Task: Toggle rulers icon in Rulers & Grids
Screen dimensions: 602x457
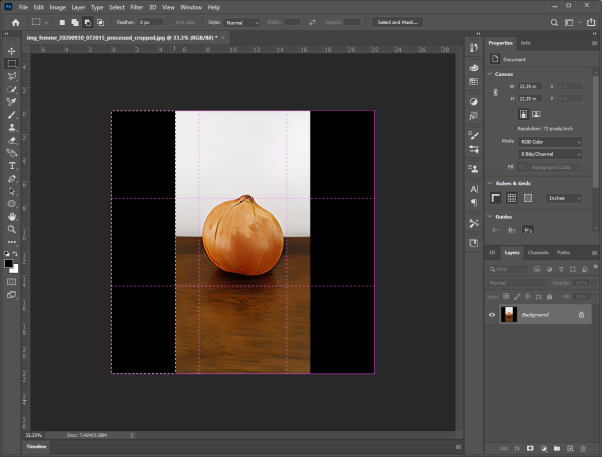Action: pos(496,198)
